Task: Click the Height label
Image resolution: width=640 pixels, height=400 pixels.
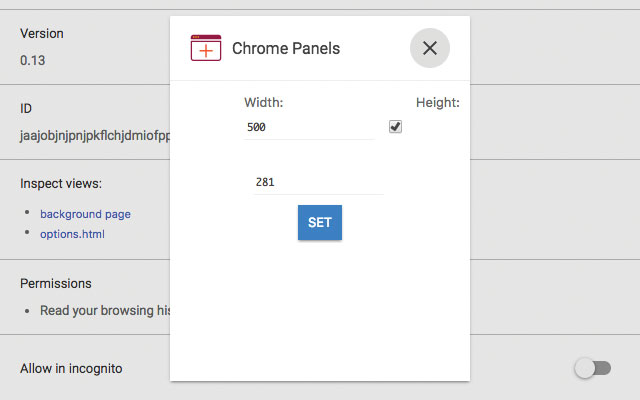Action: [437, 102]
